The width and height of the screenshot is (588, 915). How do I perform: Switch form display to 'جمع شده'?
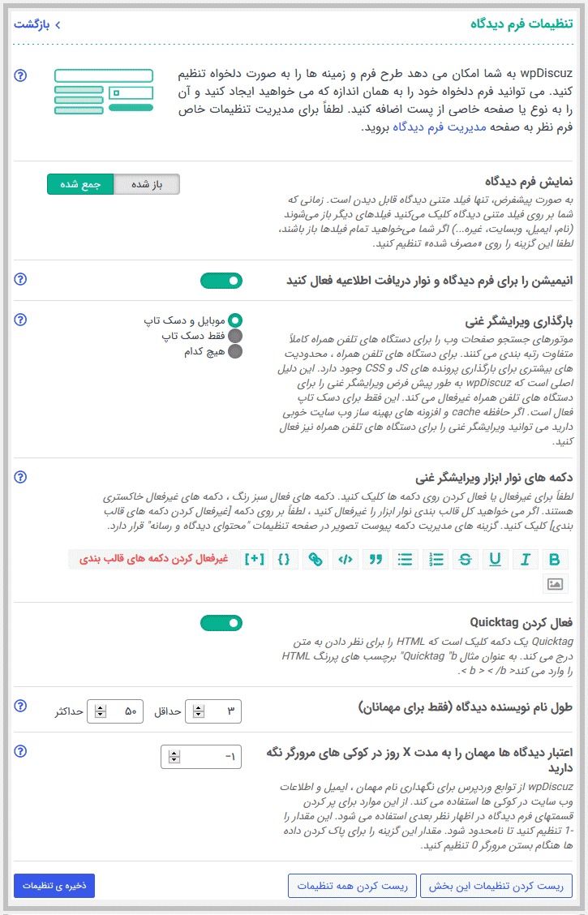pos(80,184)
